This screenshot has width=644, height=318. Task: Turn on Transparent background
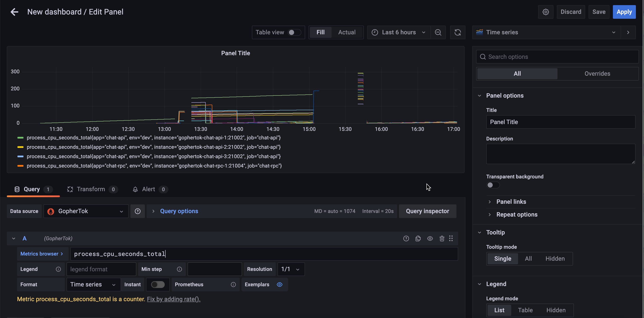pyautogui.click(x=493, y=185)
